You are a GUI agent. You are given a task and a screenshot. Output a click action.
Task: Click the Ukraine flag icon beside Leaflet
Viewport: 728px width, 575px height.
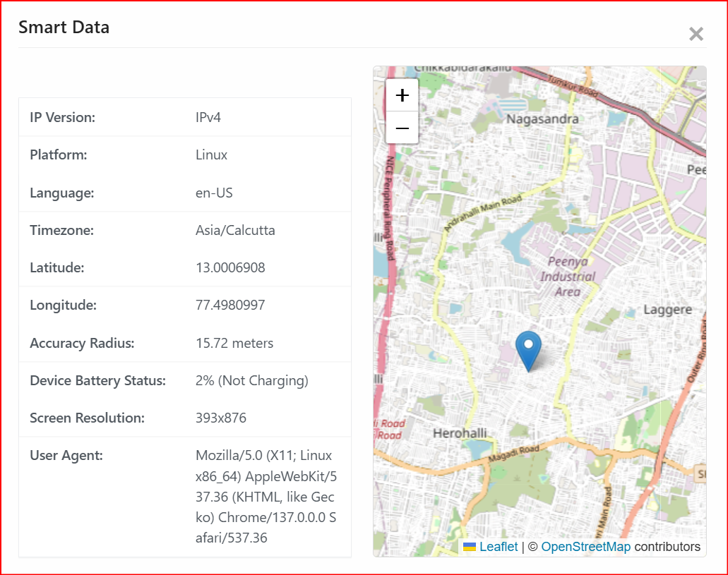pyautogui.click(x=469, y=547)
